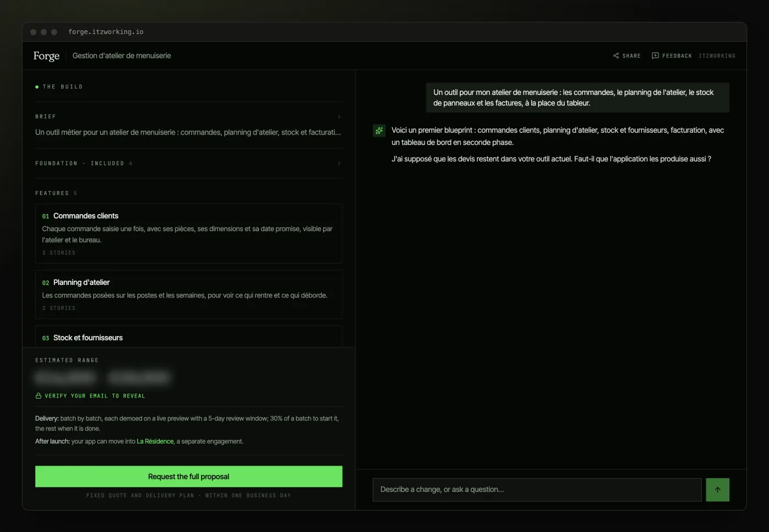Click the blurred estimated price range
The height and width of the screenshot is (532, 769).
[x=102, y=377]
